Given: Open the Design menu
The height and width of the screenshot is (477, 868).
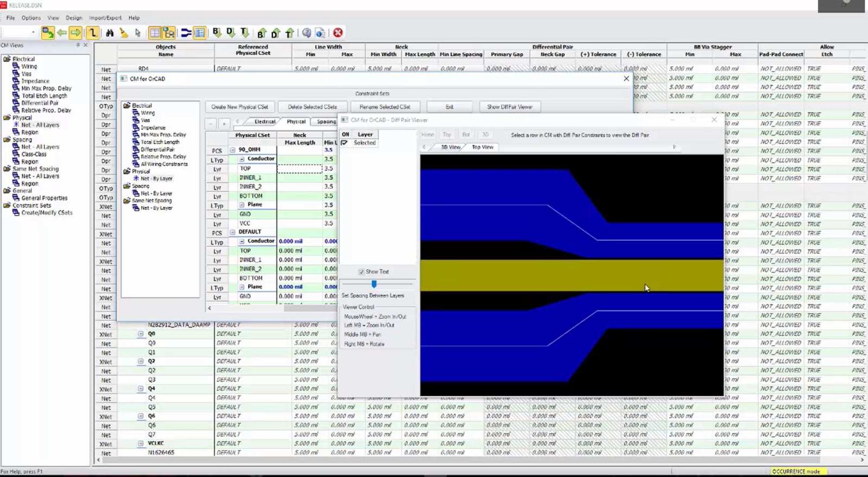Looking at the screenshot, I should pos(74,18).
